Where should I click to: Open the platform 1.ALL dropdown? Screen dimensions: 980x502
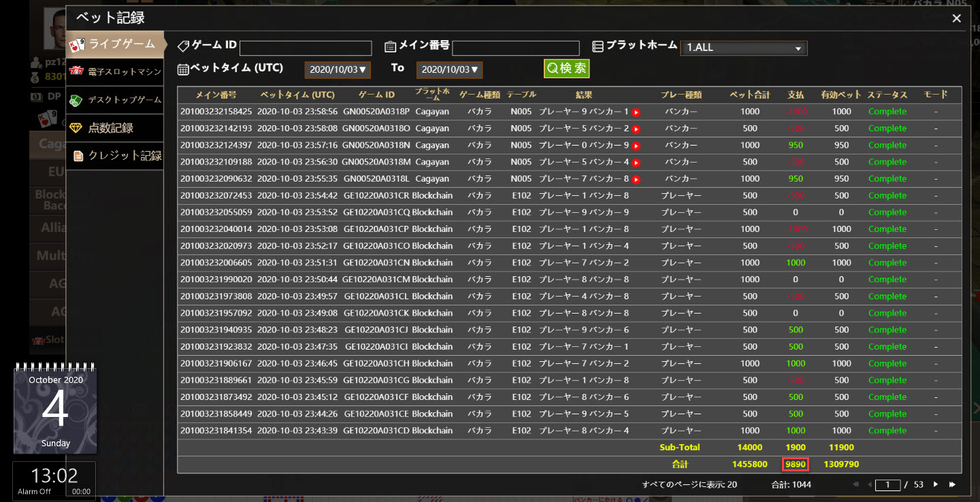click(744, 48)
